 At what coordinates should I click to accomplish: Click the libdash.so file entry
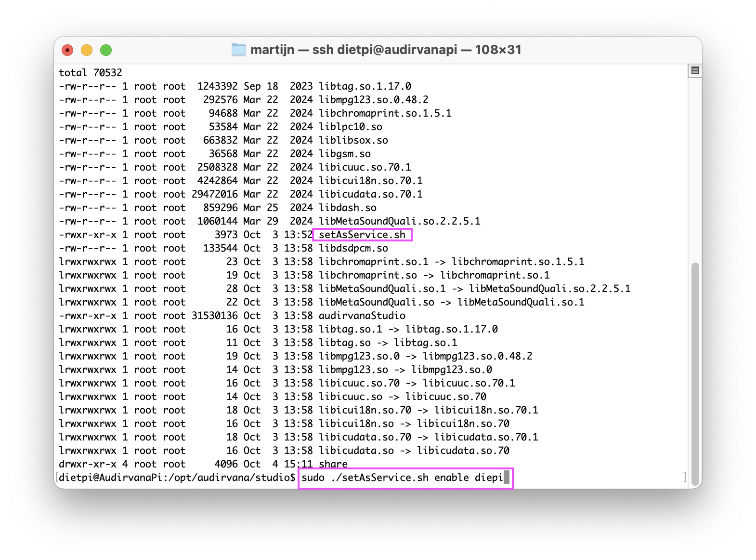click(x=348, y=208)
